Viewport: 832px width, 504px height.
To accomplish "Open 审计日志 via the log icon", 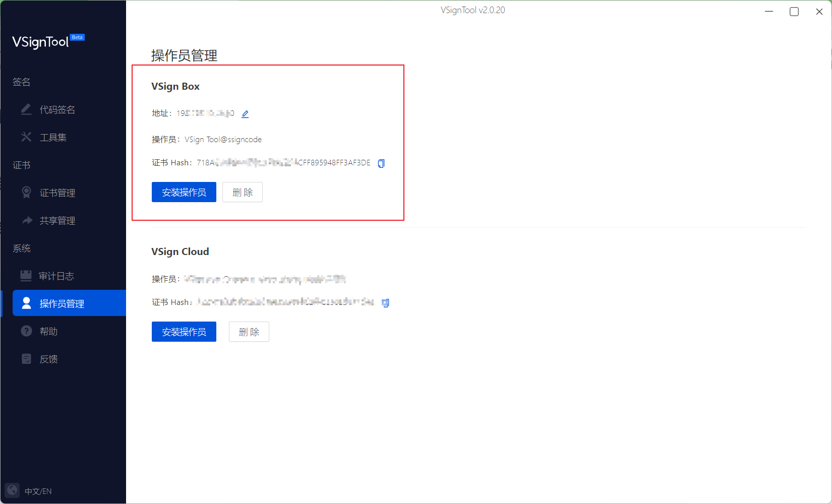I will pos(26,276).
